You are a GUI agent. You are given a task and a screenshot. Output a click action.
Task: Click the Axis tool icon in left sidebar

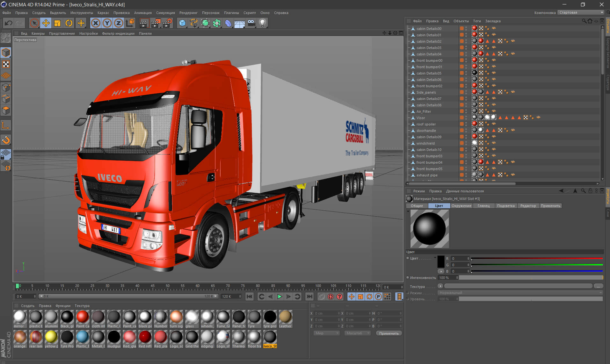click(6, 125)
